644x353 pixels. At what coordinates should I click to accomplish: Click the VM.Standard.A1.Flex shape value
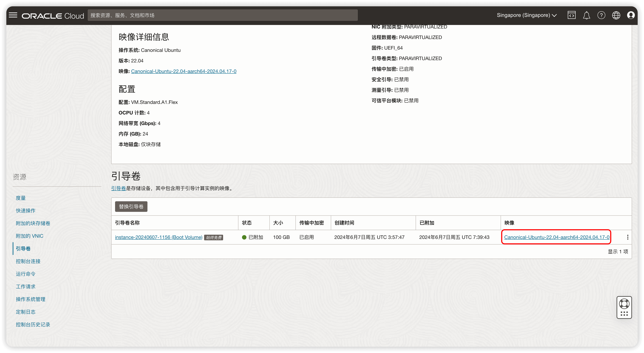click(x=154, y=102)
